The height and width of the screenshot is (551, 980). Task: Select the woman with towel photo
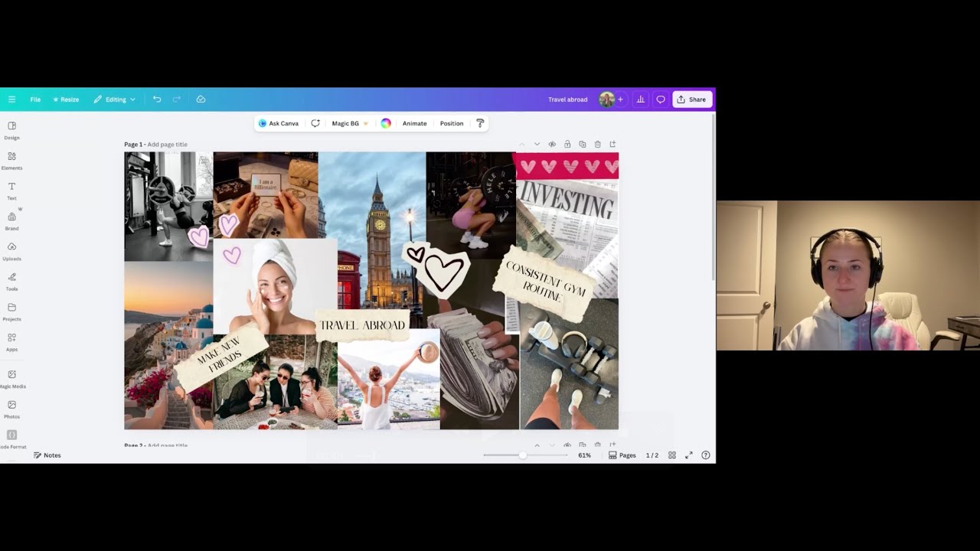[275, 286]
